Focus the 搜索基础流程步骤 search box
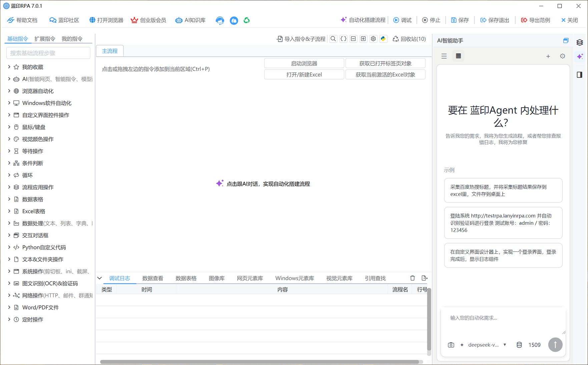Image resolution: width=588 pixels, height=365 pixels. (x=48, y=53)
